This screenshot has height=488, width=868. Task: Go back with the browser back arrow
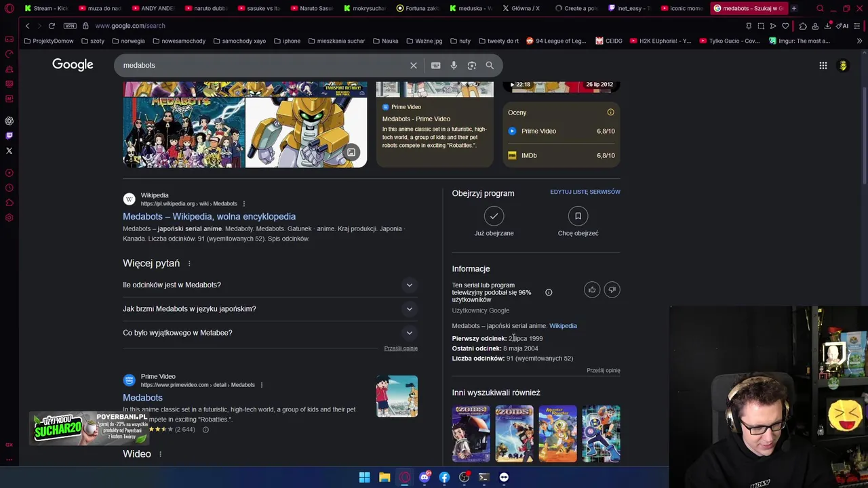point(27,26)
